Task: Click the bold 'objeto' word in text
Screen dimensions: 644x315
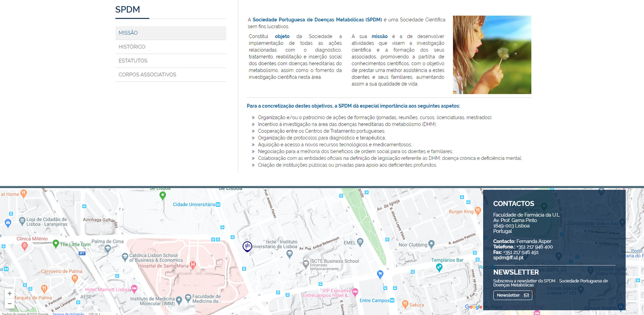Action: (282, 36)
